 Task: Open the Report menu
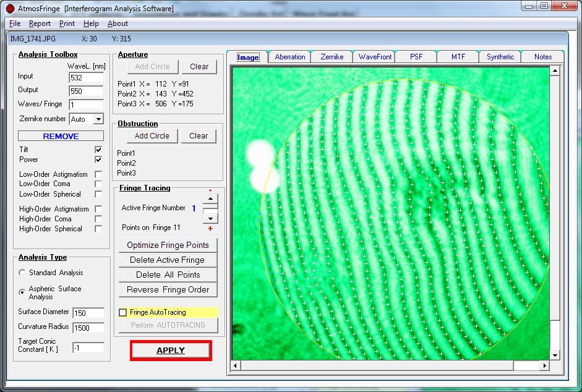coord(40,23)
